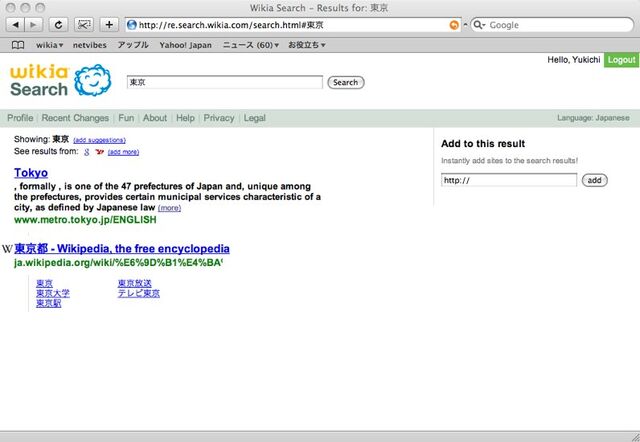The width and height of the screenshot is (640, 442).
Task: Open the アップル bookmark
Action: tap(133, 45)
